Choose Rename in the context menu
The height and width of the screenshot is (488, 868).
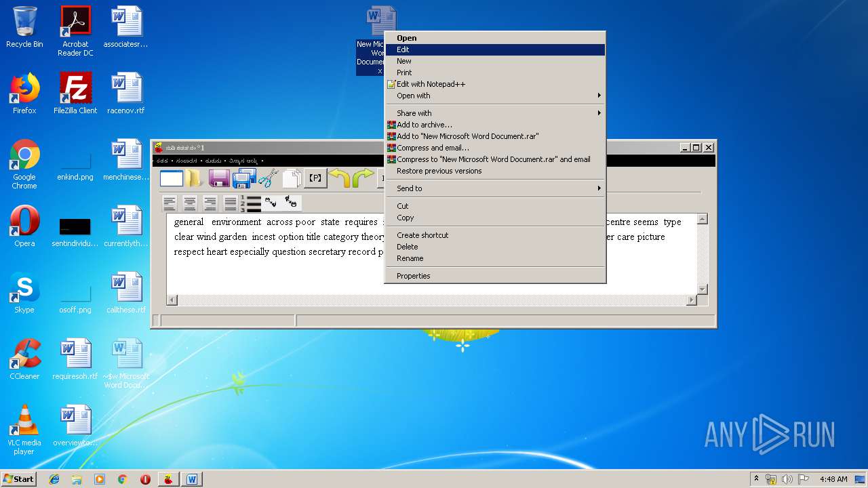tap(495, 258)
